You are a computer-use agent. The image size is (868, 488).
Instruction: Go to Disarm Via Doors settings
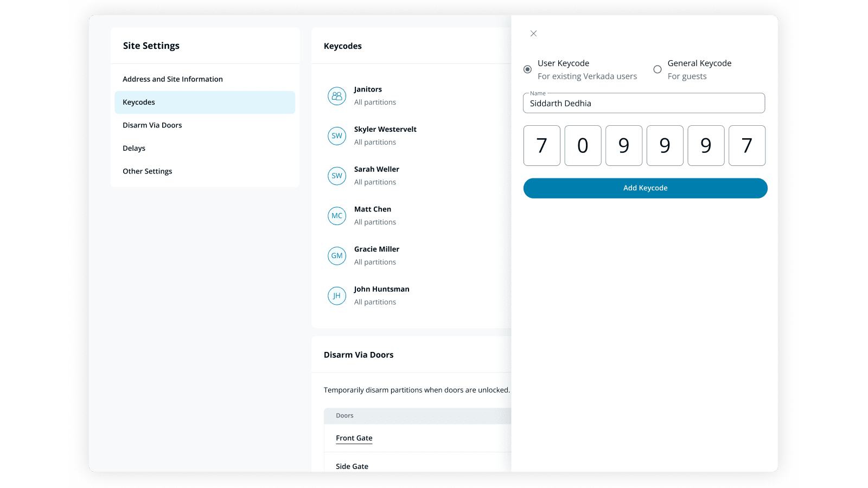click(152, 125)
